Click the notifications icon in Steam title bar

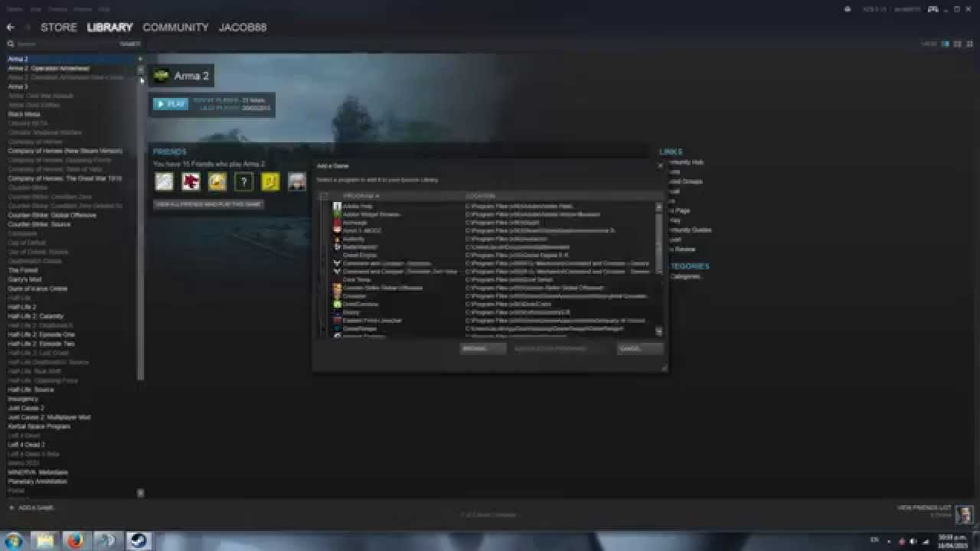[x=848, y=9]
